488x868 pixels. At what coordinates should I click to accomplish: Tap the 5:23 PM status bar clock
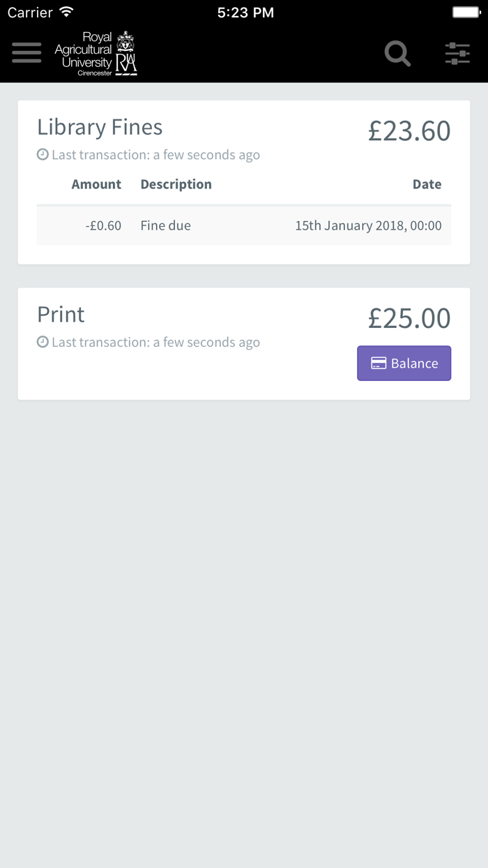(245, 13)
